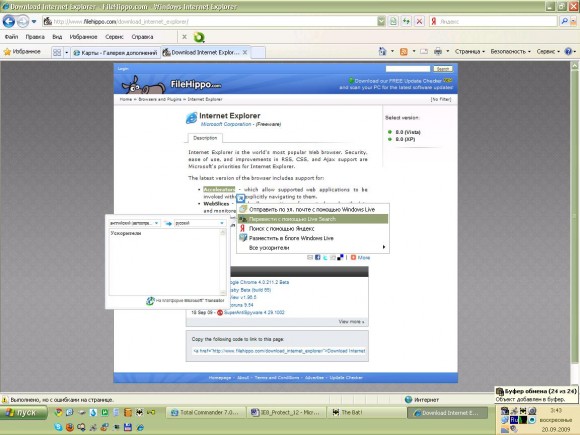The image size is (580, 435).
Task: Click the green circular toolbar add-on icon
Action: pyautogui.click(x=199, y=37)
